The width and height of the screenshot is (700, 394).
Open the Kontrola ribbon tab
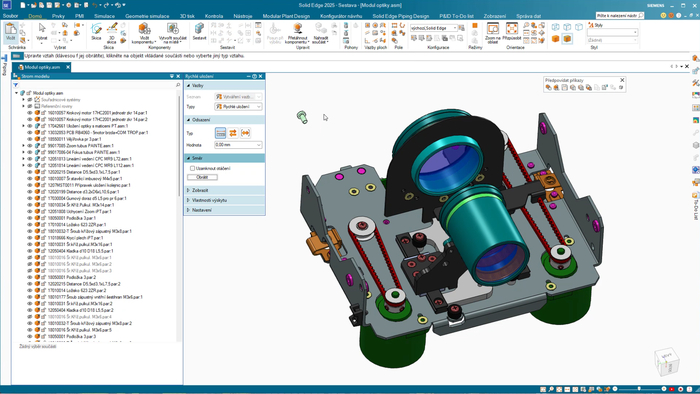(x=214, y=16)
